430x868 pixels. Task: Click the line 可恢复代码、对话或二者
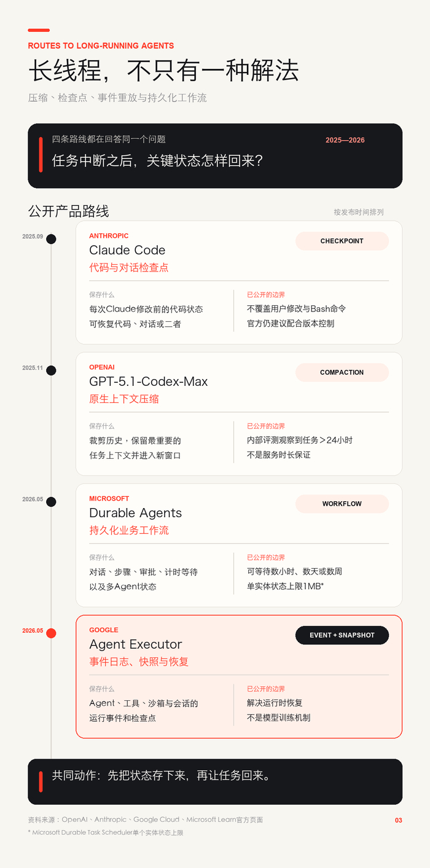(135, 324)
